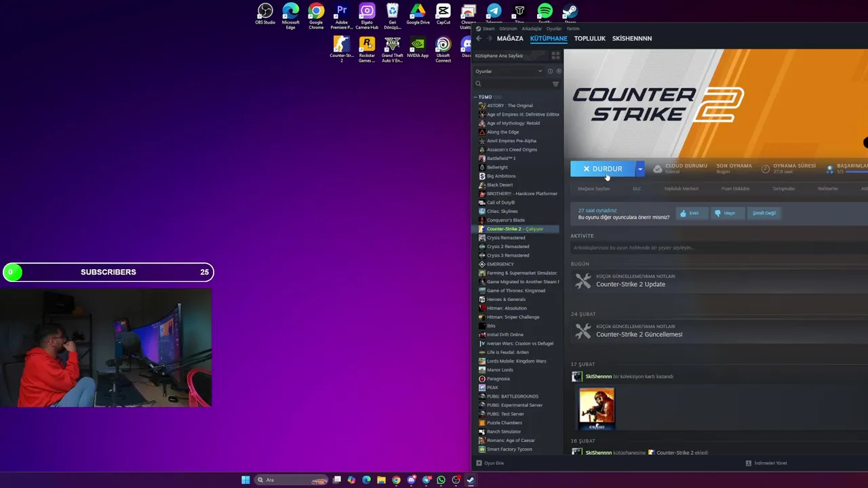Open NVIDIA App desktop icon

[x=418, y=47]
